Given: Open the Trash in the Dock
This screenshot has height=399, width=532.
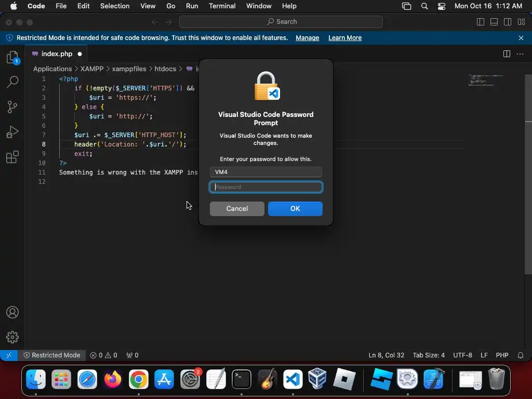Looking at the screenshot, I should click(x=496, y=379).
